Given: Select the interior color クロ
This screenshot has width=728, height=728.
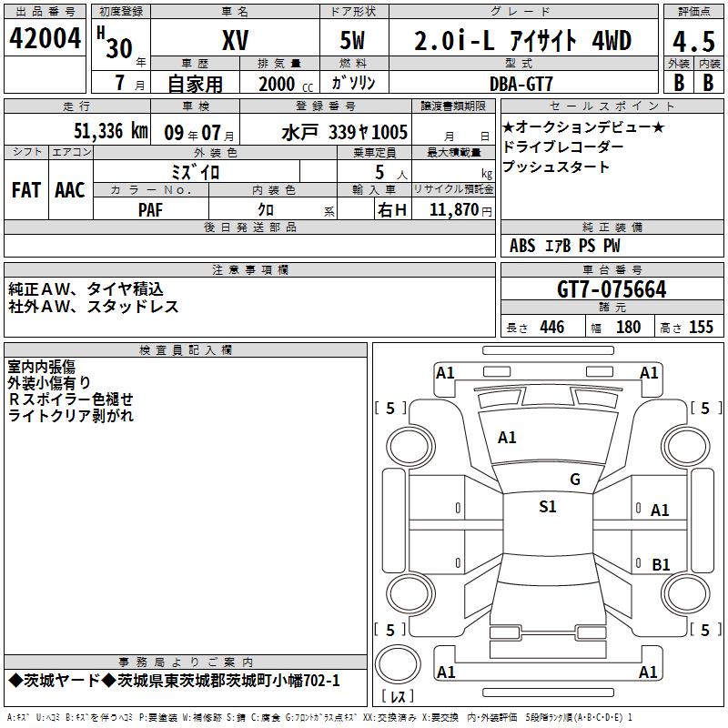Looking at the screenshot, I should point(266,210).
